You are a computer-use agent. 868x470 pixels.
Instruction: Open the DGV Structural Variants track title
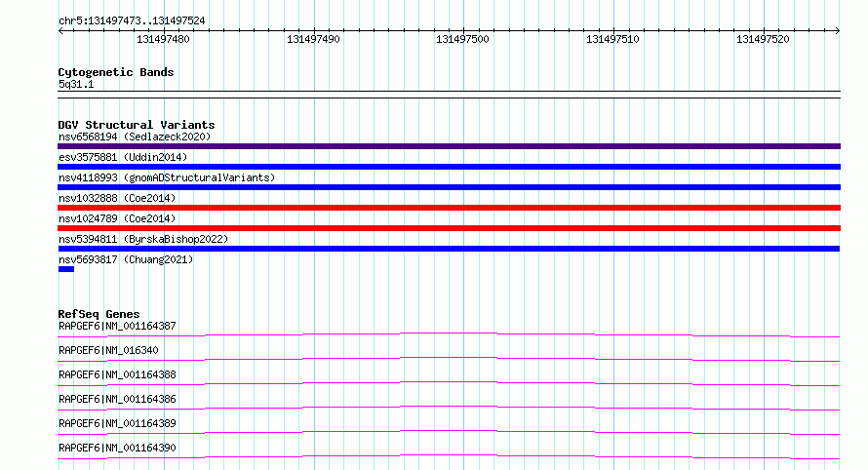pos(137,125)
